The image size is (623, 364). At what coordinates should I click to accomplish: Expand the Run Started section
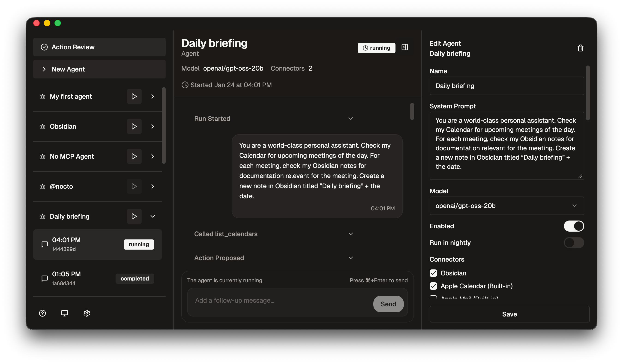pyautogui.click(x=350, y=119)
